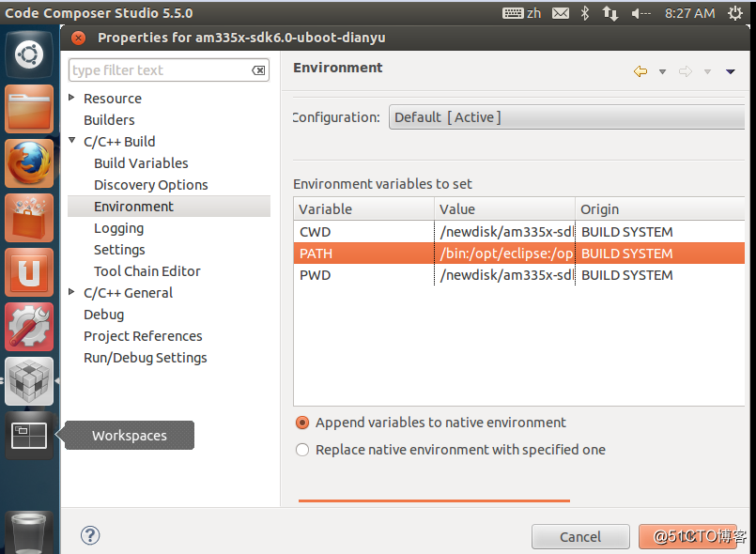The width and height of the screenshot is (756, 554).
Task: Expand the Resource tree node
Action: (x=71, y=98)
